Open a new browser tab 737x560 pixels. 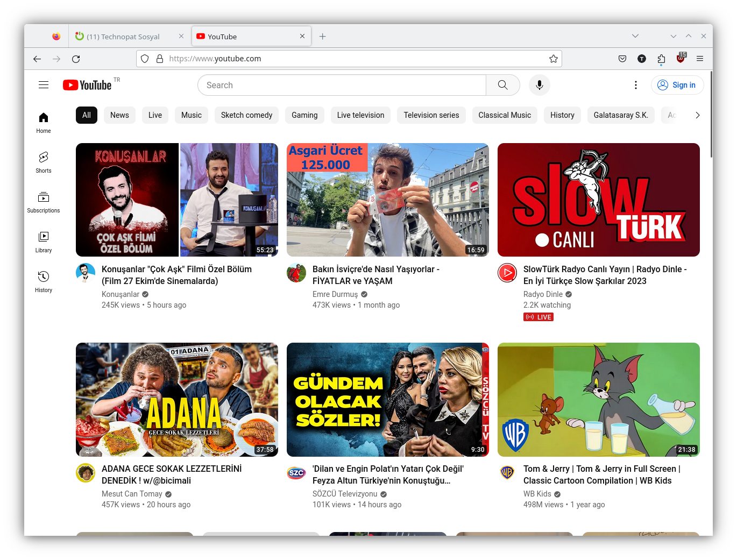[322, 37]
